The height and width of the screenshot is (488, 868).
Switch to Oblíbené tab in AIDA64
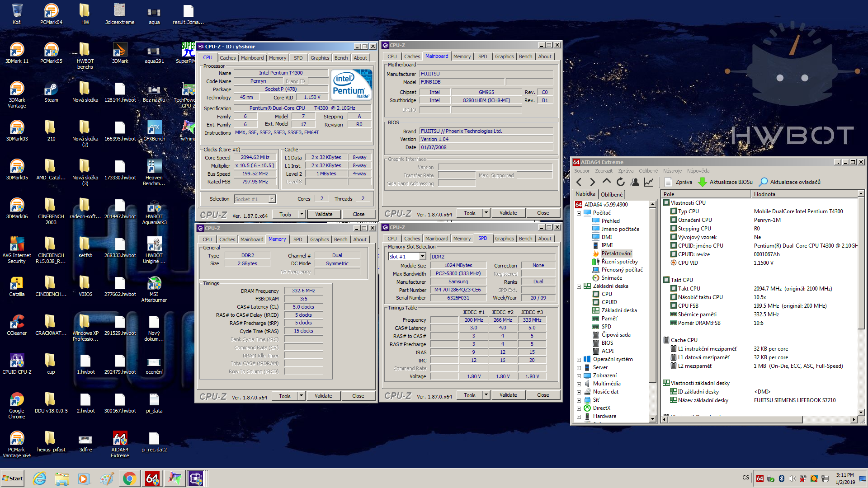[x=612, y=195]
